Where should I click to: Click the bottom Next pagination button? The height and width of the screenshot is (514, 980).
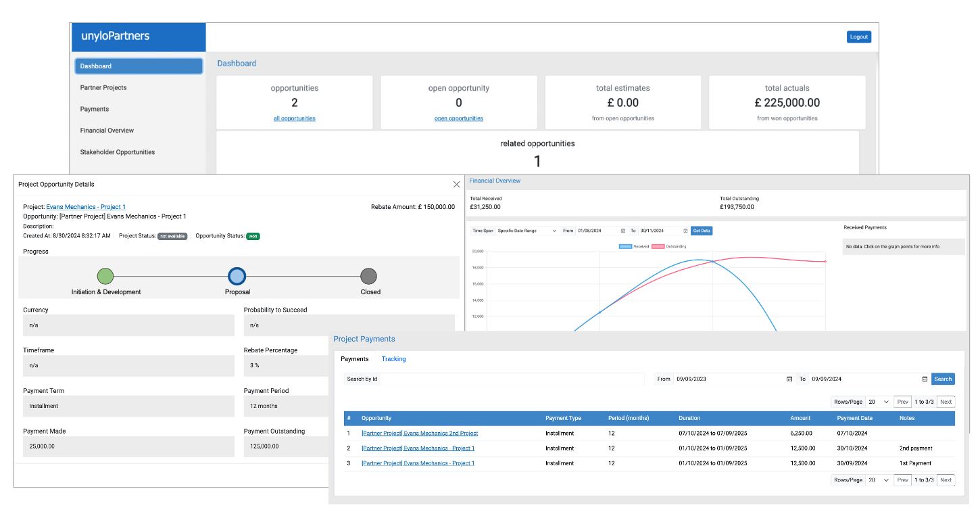pos(946,480)
